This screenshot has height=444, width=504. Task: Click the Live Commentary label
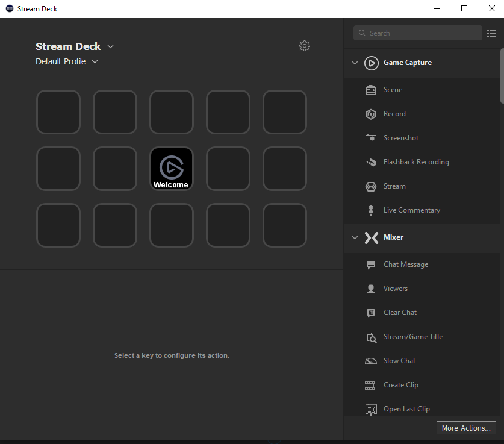[x=412, y=210]
